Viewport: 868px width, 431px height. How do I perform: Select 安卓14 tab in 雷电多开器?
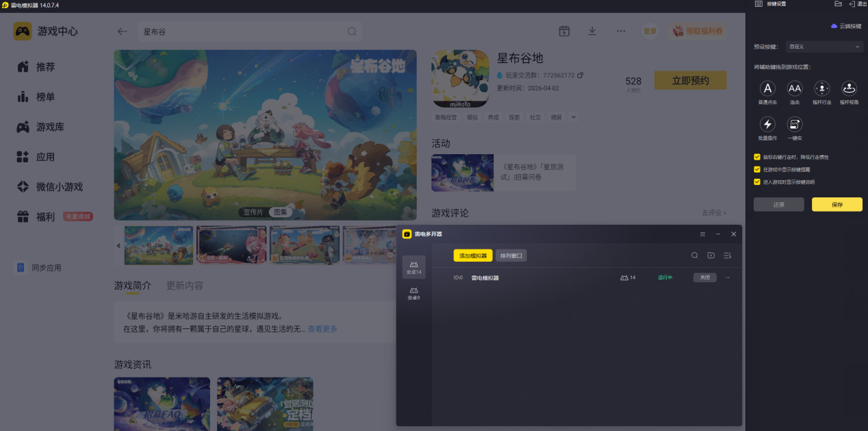[x=413, y=267]
